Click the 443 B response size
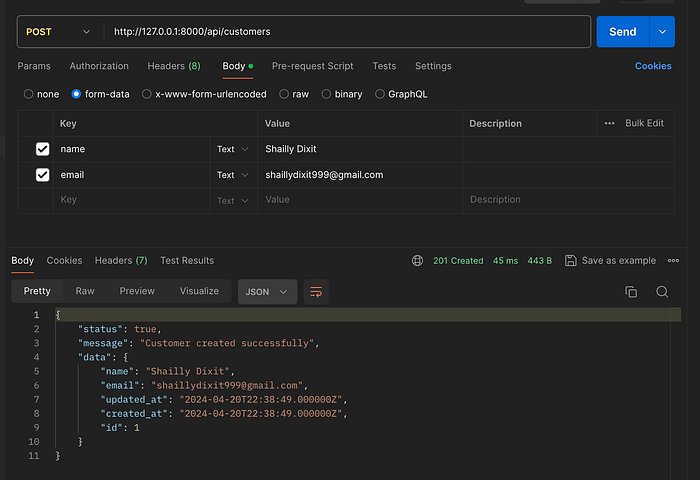 (x=540, y=261)
